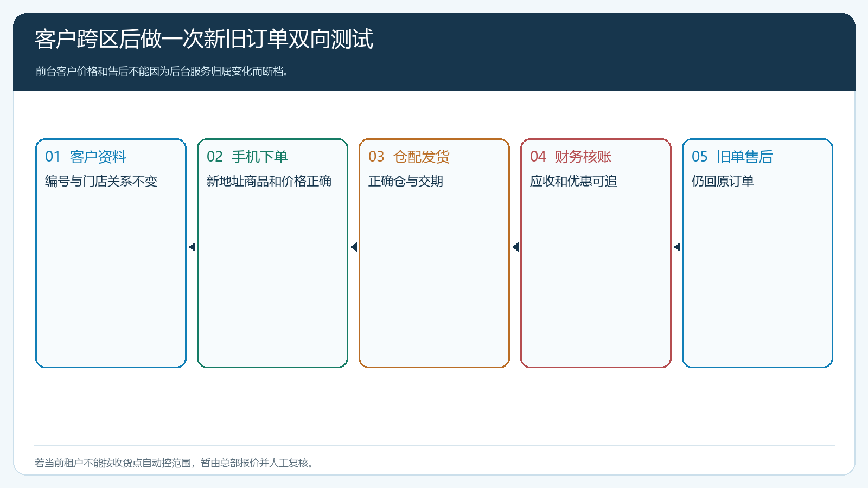This screenshot has width=868, height=488.
Task: Click arrow between 手机下单 and 仓配发货 cards
Action: (354, 247)
